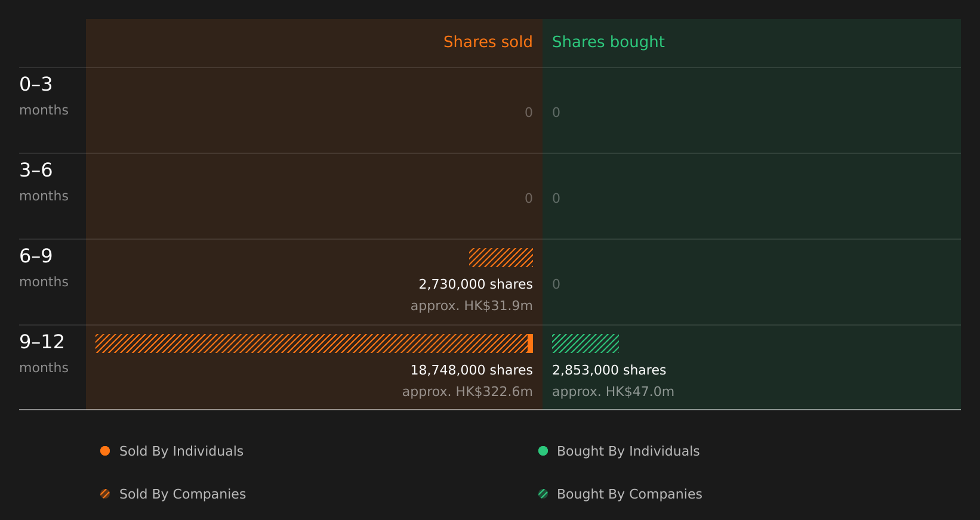The width and height of the screenshot is (980, 520).
Task: Click the 3–6 months row label
Action: [x=44, y=182]
